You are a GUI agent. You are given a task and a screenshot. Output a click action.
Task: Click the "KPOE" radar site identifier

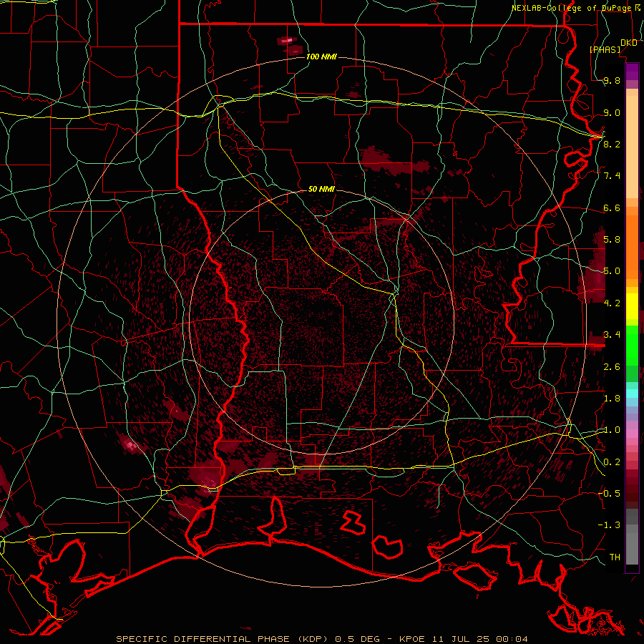413,639
